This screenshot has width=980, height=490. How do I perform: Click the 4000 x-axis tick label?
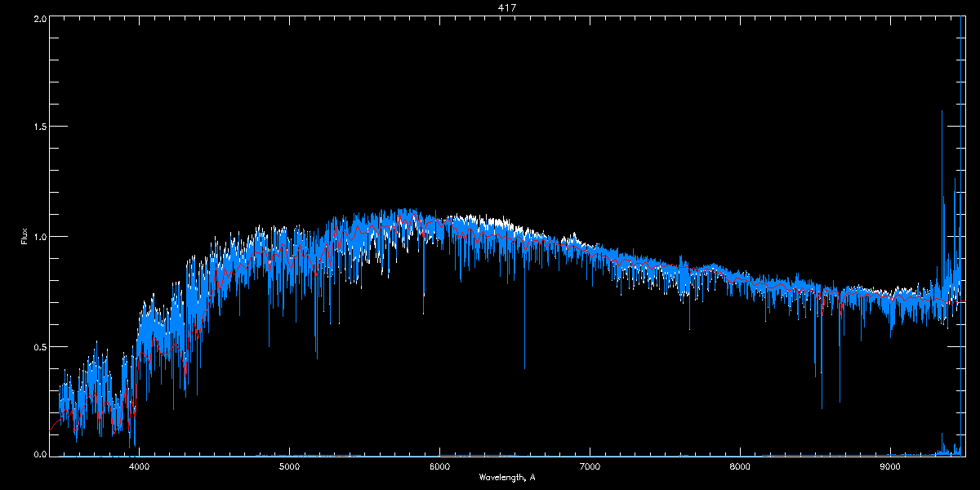coord(139,466)
